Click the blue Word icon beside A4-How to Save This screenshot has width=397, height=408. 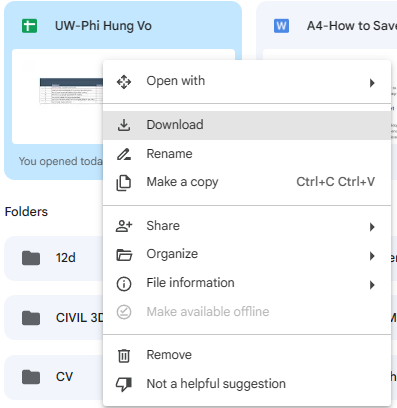point(281,26)
